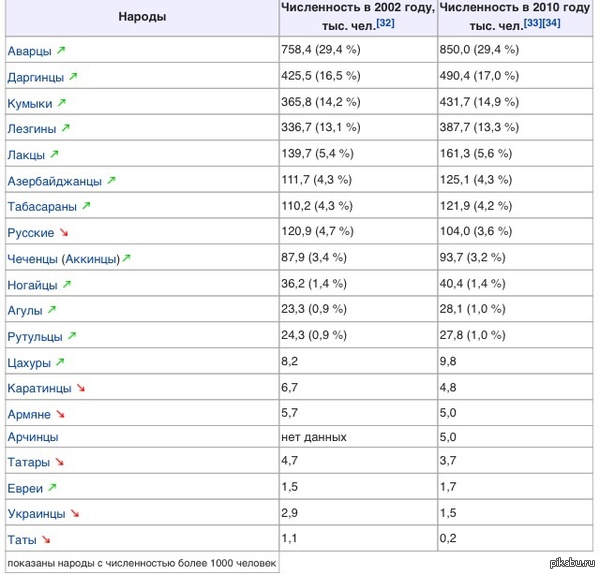Image resolution: width=600 pixels, height=574 pixels.
Task: Click the green arrow beside Чеченцы (Аккинцы)
Action: pos(126,258)
